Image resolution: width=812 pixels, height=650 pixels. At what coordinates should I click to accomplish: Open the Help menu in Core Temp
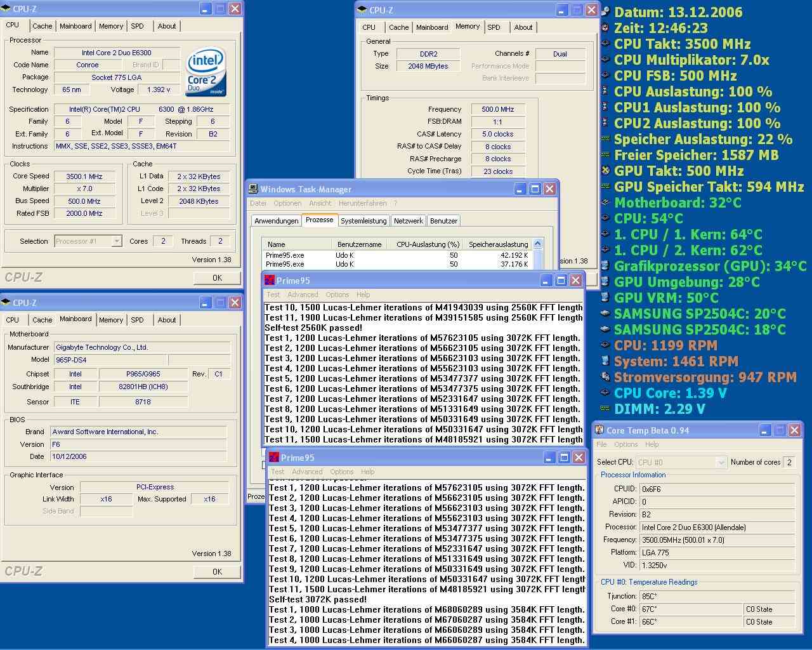[652, 444]
